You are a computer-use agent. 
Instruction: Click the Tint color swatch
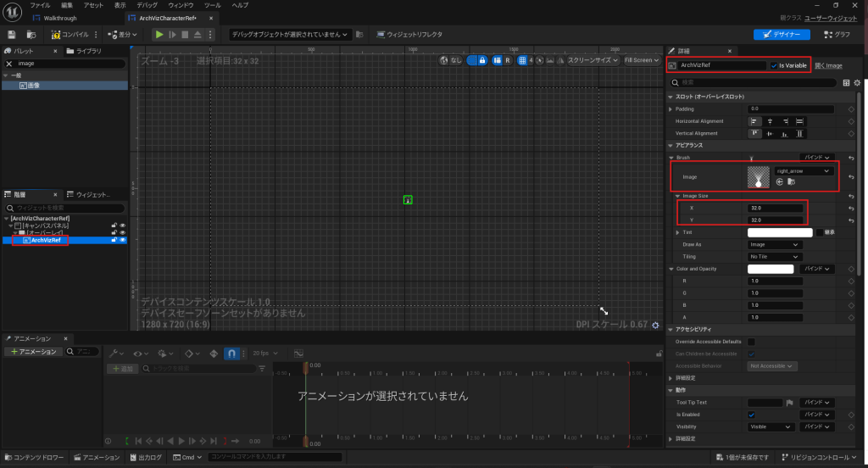[x=780, y=232]
